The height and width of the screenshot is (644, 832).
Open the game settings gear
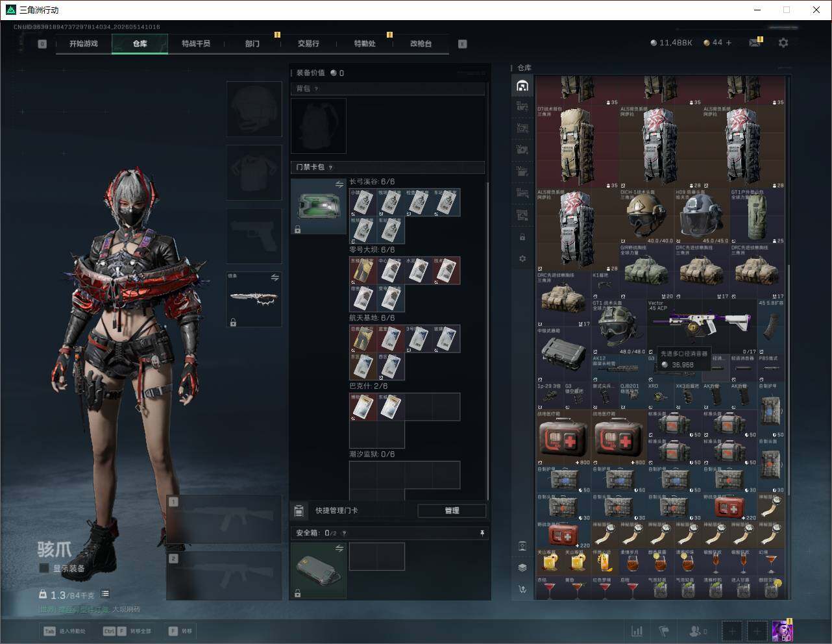pos(783,43)
